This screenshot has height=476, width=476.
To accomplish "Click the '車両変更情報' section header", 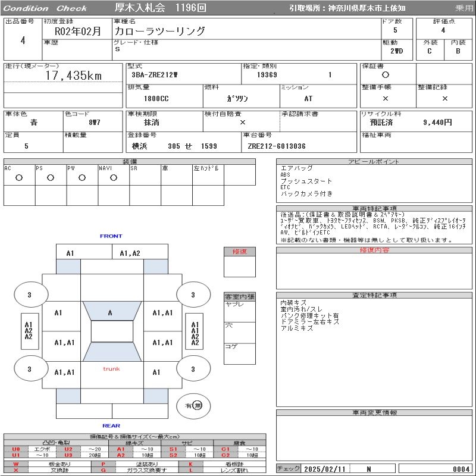I will 374,412.
